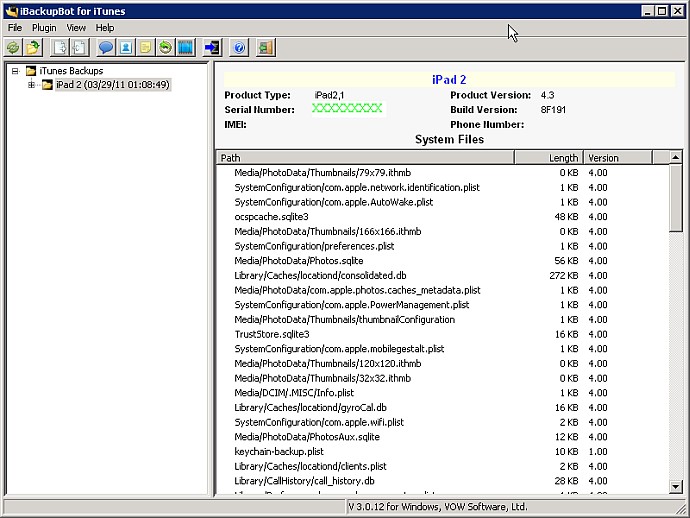Screen dimensions: 690x518
Task: Open the Help menu
Action: click(x=105, y=28)
